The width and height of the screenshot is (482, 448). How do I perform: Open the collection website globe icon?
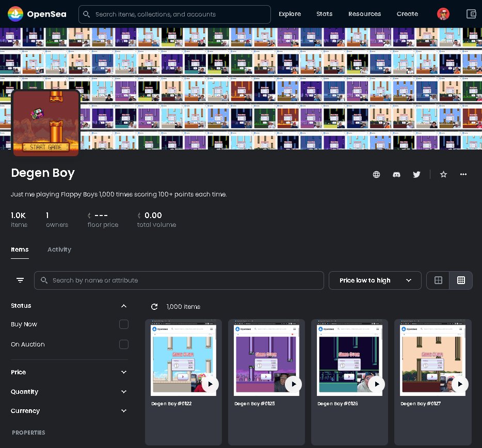point(376,174)
